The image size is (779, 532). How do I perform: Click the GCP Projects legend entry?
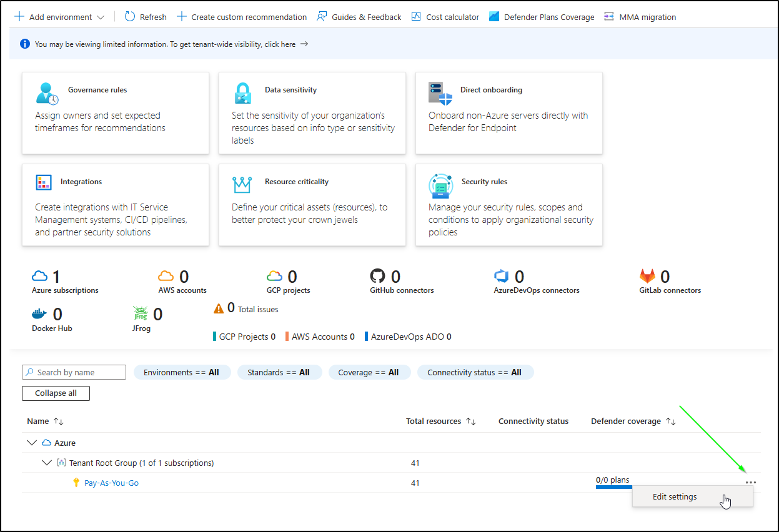click(x=245, y=337)
